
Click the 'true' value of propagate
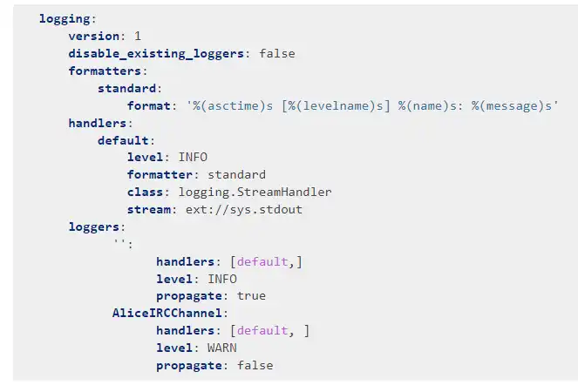251,296
